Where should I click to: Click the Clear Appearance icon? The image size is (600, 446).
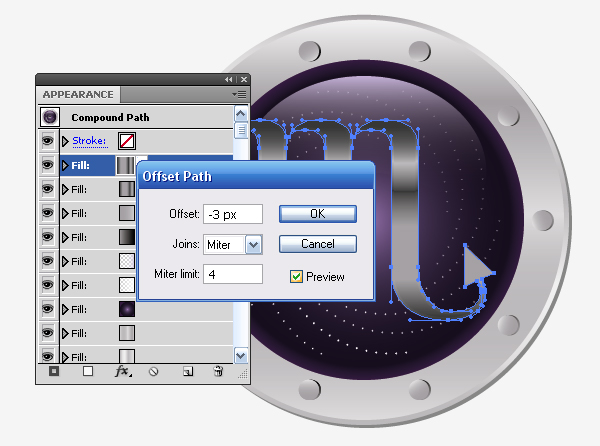pyautogui.click(x=153, y=371)
